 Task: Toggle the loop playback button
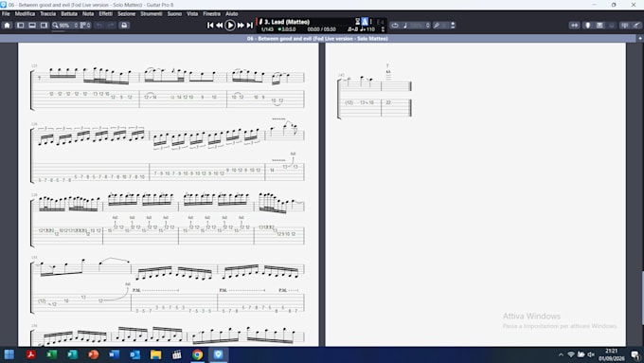click(x=395, y=25)
